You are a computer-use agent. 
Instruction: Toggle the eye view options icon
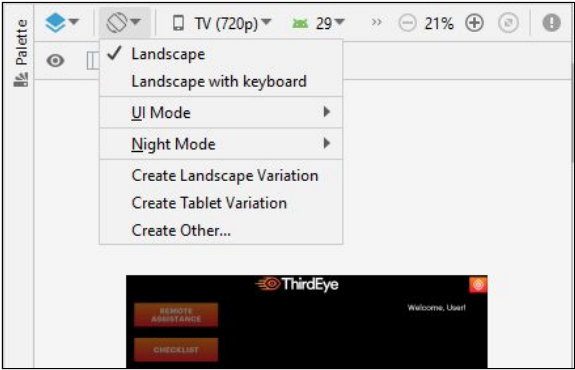point(55,61)
